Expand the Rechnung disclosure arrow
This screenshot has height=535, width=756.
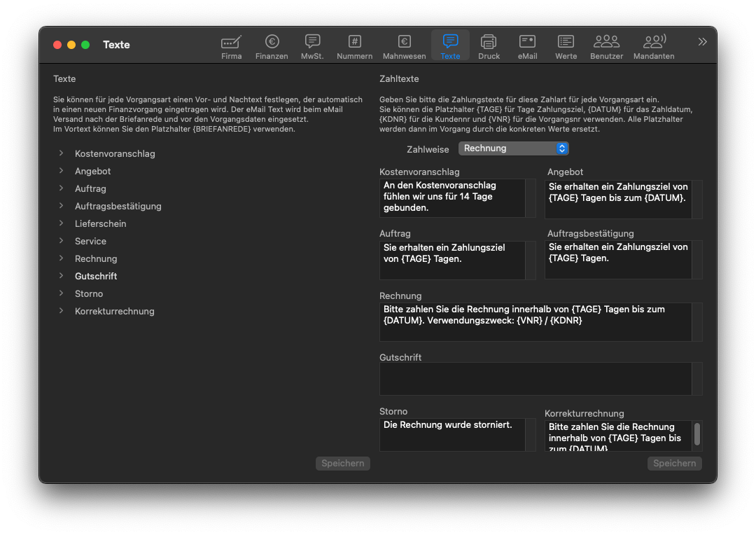pyautogui.click(x=62, y=258)
